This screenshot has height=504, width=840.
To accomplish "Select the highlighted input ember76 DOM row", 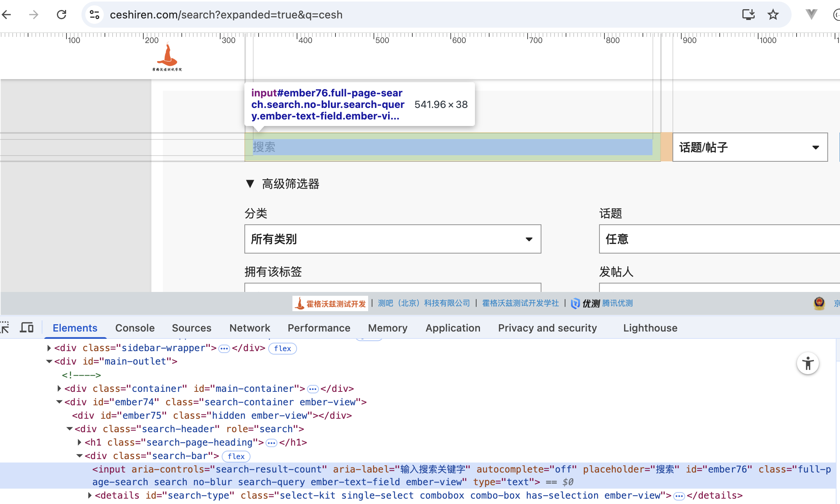I will 418,476.
